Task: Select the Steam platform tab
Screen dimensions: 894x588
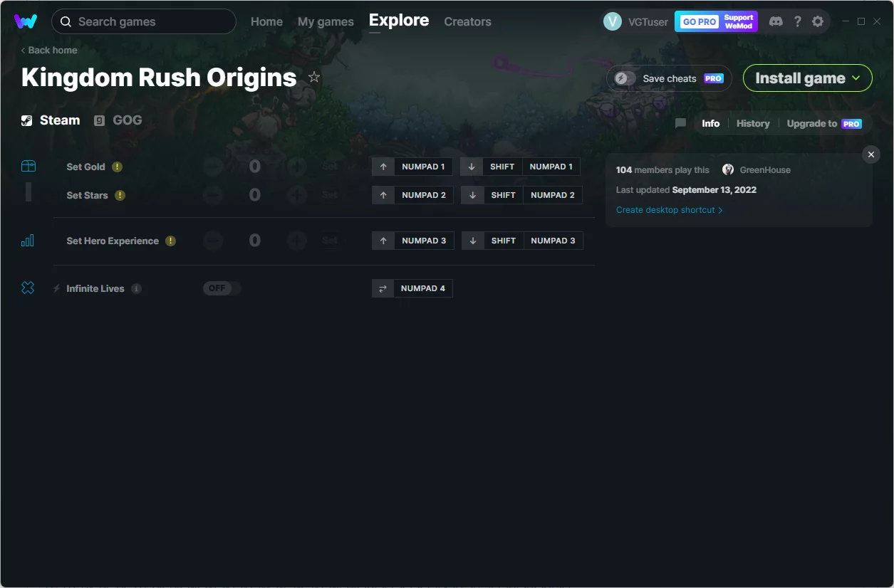Action: (x=51, y=120)
